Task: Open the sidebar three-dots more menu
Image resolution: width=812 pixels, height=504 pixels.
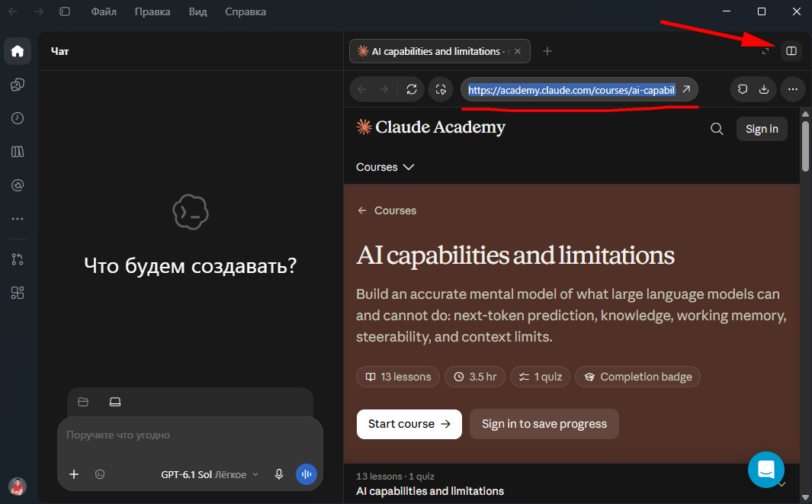Action: click(x=18, y=219)
